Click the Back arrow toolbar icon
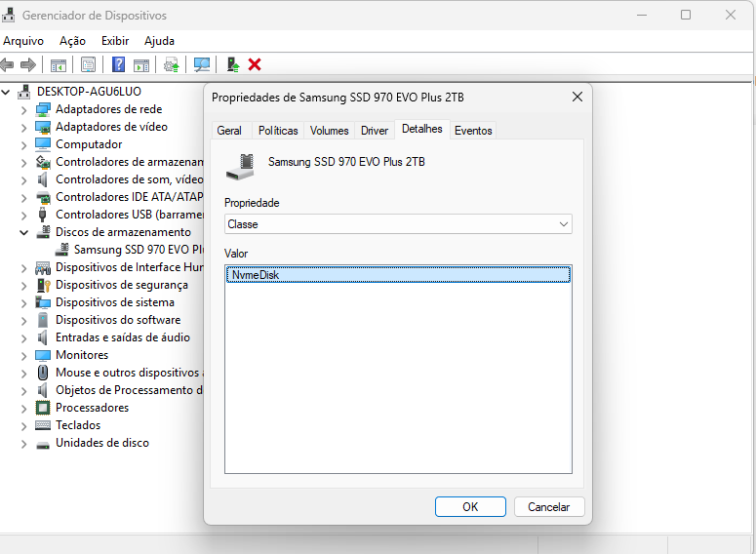 click(7, 64)
